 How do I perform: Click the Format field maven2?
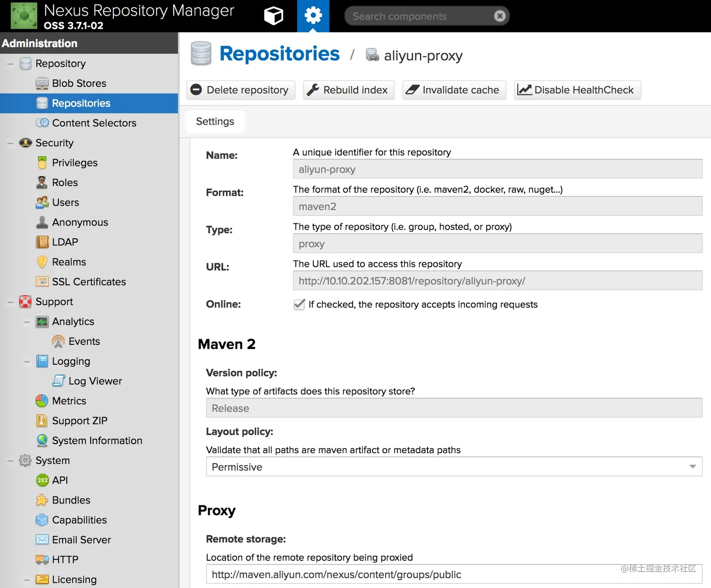[x=498, y=206]
